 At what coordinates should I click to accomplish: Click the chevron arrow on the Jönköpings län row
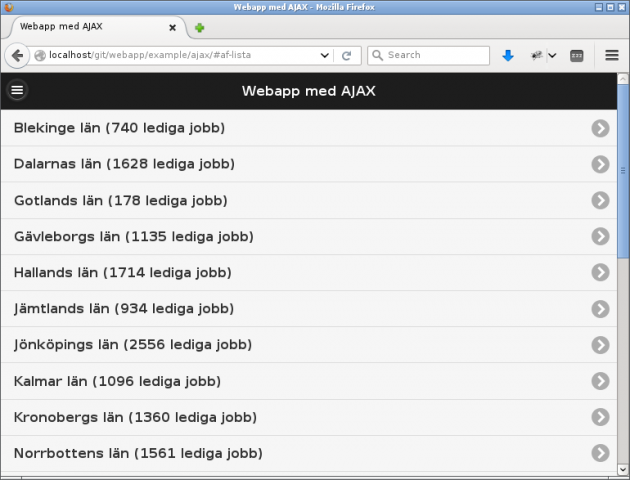[600, 345]
